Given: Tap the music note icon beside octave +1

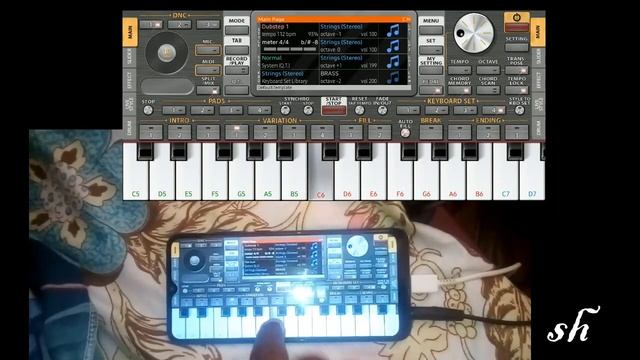Looking at the screenshot, I should point(393,62).
